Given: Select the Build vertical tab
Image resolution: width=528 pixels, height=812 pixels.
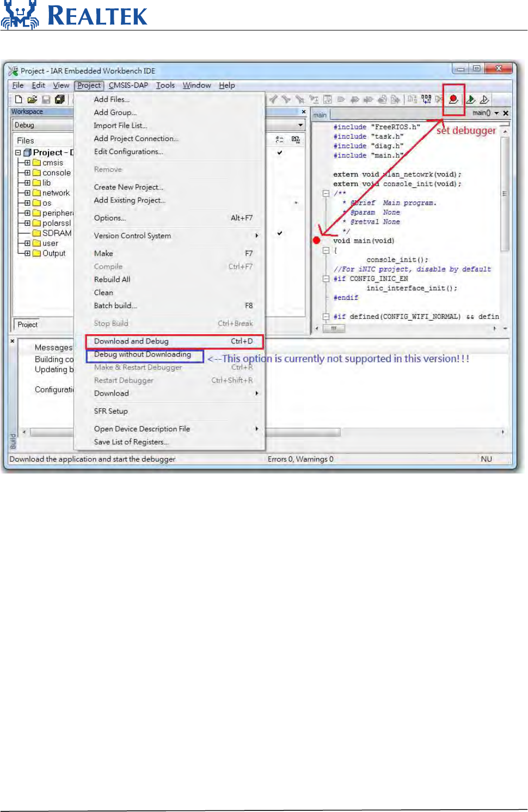Looking at the screenshot, I should pos(13,441).
